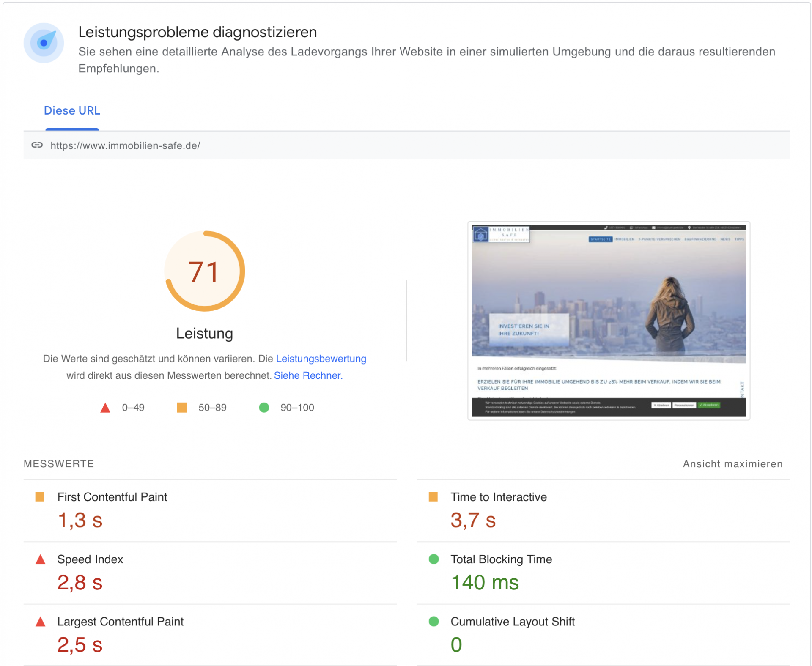
Task: Click the orange square beside First Contentful Paint
Action: pos(40,496)
